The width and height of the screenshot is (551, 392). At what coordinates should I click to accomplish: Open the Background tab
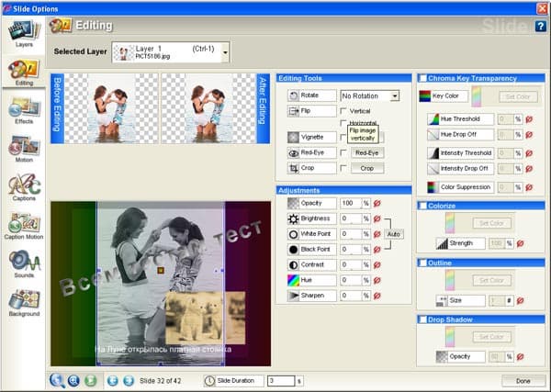pyautogui.click(x=24, y=303)
